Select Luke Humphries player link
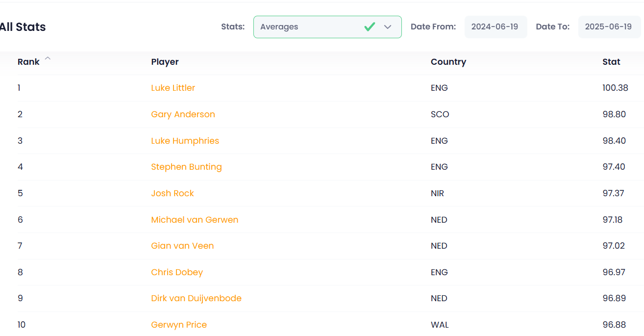Viewport: 644px width, 336px height. pyautogui.click(x=185, y=141)
